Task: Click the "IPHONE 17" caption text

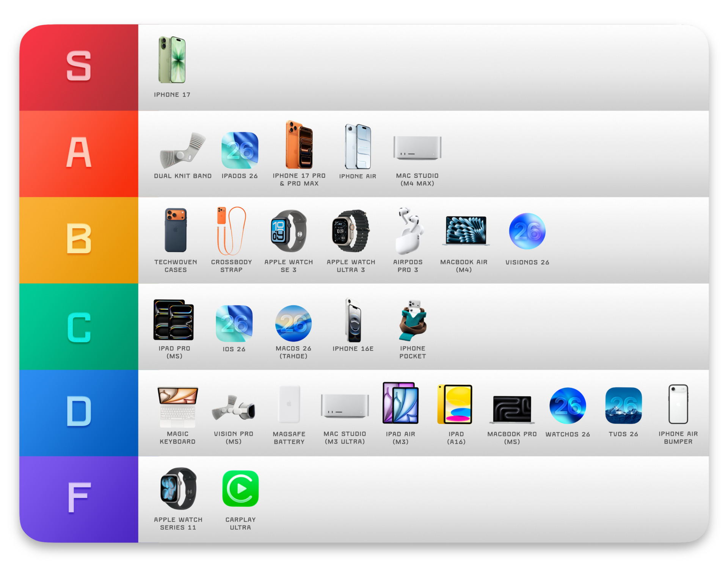Action: 172,95
